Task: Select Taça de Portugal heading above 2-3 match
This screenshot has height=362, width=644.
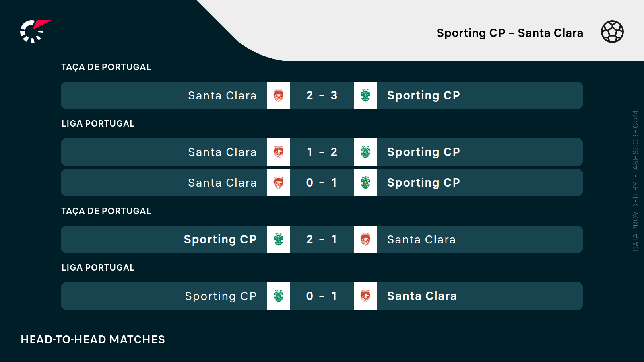Action: click(x=106, y=67)
